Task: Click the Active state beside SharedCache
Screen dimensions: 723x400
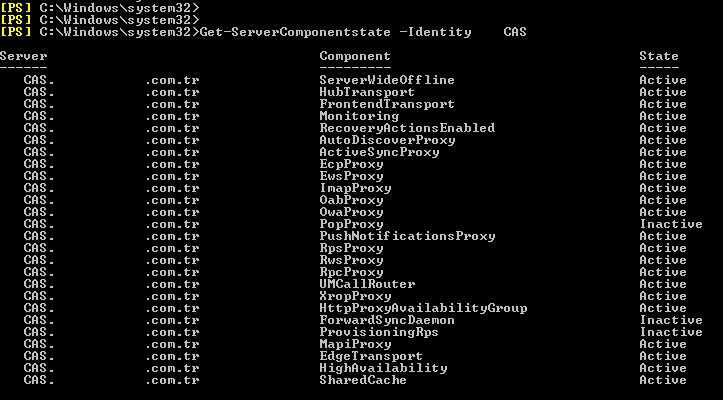Action: [x=663, y=380]
